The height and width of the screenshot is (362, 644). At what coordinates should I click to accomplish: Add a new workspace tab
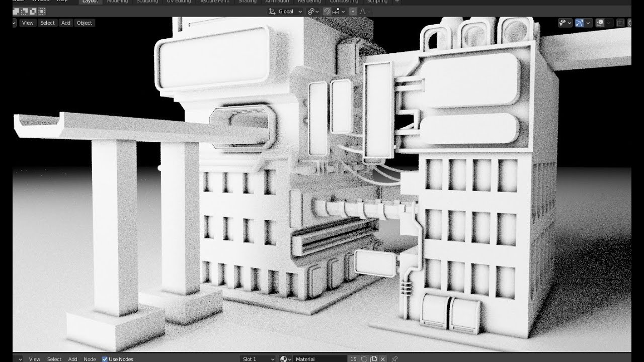[397, 2]
